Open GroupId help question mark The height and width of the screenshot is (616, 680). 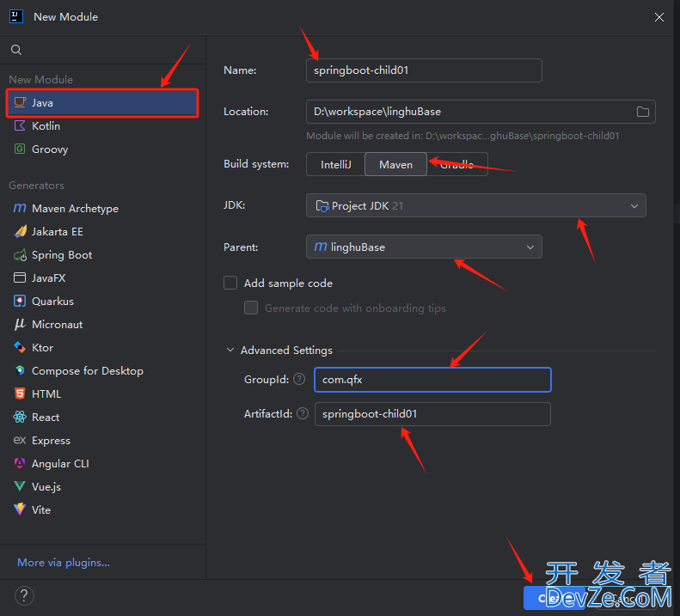coord(299,380)
